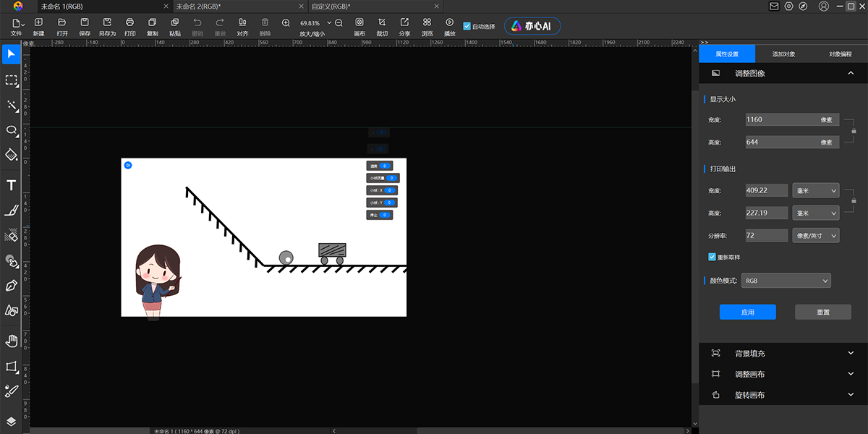Collapse the 调整图像 section
868x434 pixels.
point(850,73)
